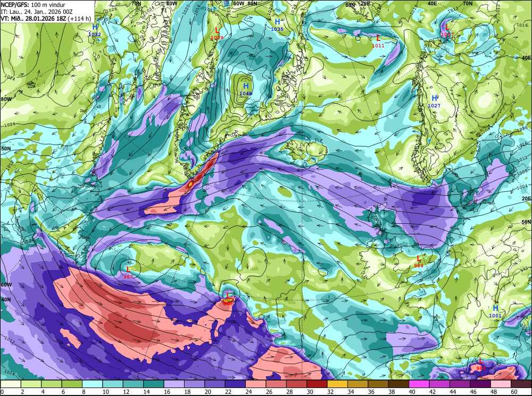
Task: Pick the bright magenta 40–42 legend swatch
Action: [x=419, y=384]
